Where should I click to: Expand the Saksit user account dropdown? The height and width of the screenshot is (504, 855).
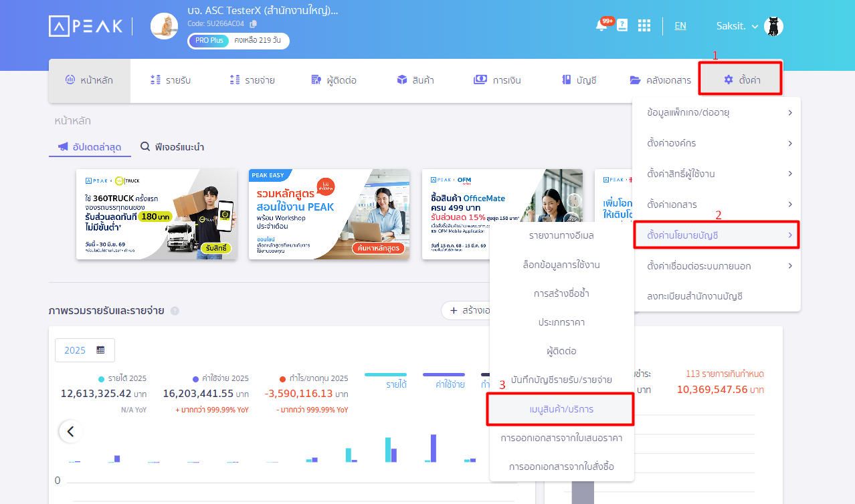click(737, 26)
